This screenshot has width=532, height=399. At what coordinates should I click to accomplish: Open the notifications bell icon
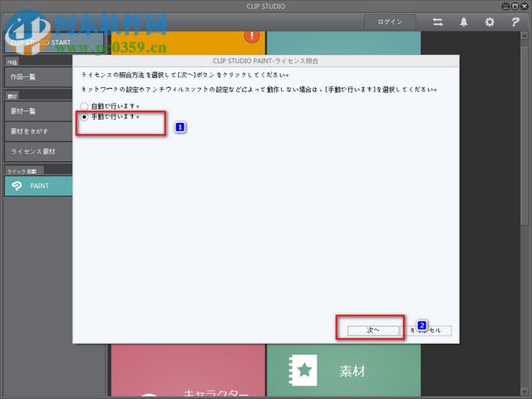tap(464, 22)
